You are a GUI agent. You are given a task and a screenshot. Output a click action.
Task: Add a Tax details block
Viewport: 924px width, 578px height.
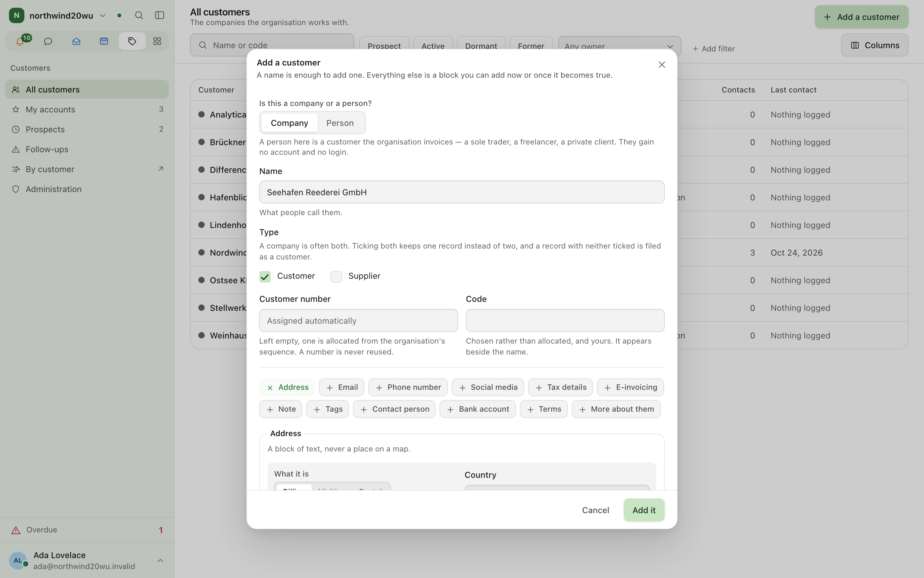click(560, 388)
